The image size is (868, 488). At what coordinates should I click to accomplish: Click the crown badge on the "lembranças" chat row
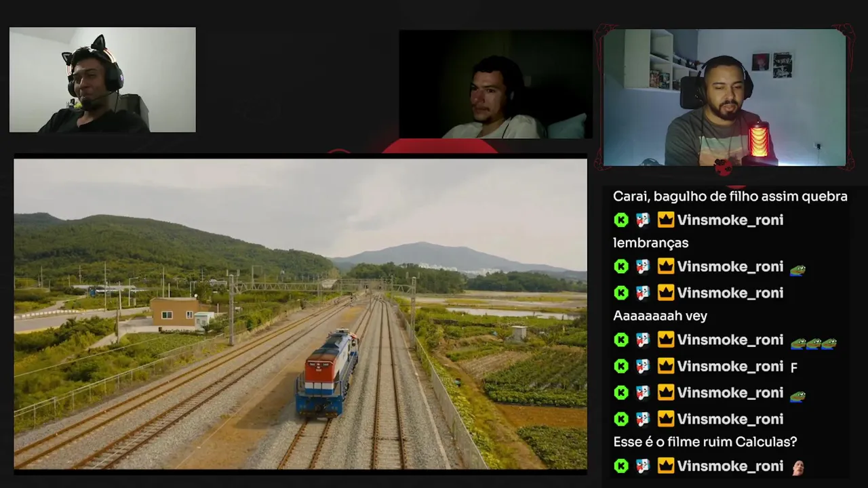click(665, 220)
